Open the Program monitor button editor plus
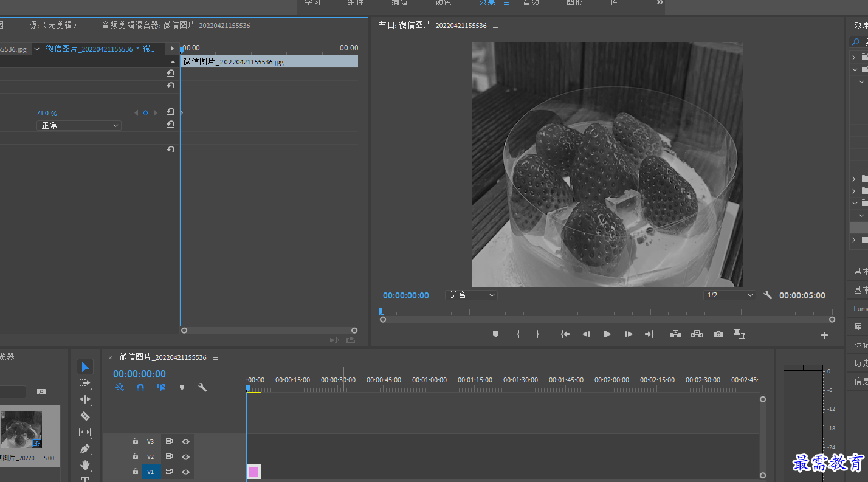Viewport: 868px width, 482px height. [824, 335]
